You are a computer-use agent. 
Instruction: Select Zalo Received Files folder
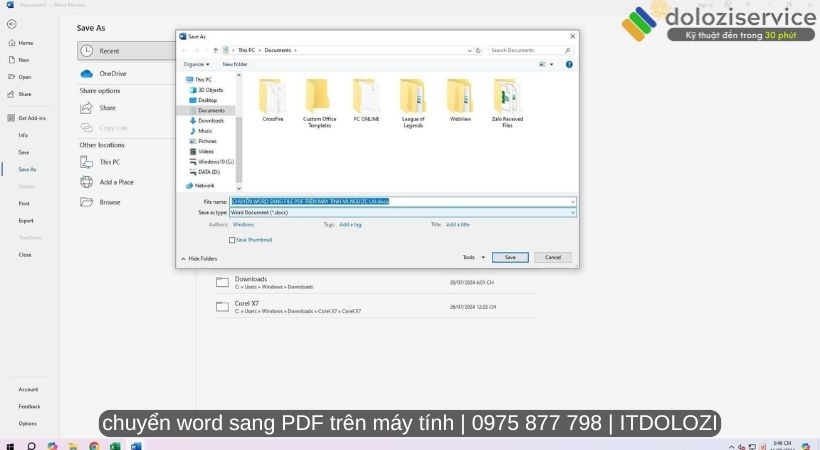[x=507, y=103]
